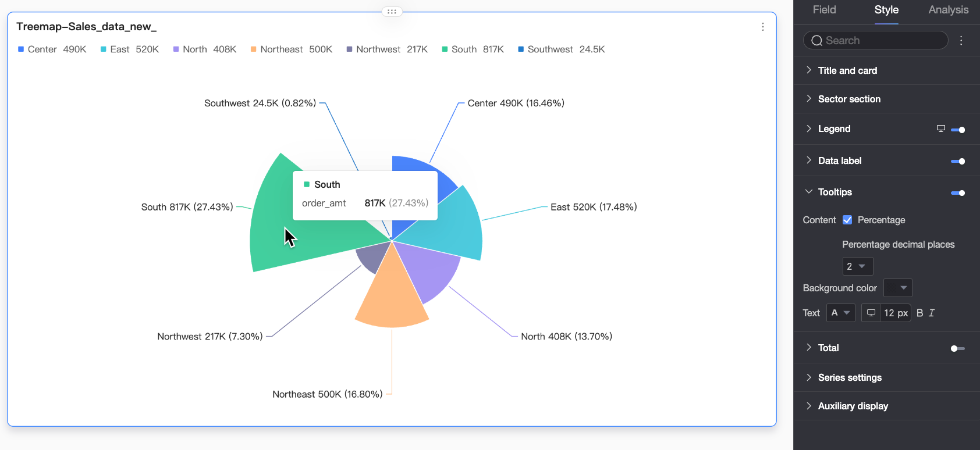Open the style panel more options menu
Viewport: 980px width, 450px height.
[x=961, y=40]
